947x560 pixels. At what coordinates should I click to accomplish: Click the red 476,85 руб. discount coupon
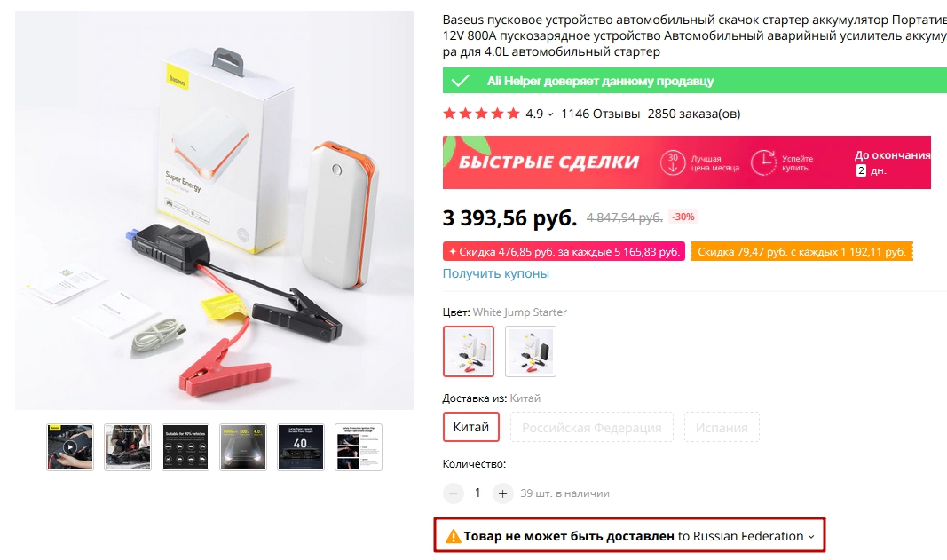564,252
